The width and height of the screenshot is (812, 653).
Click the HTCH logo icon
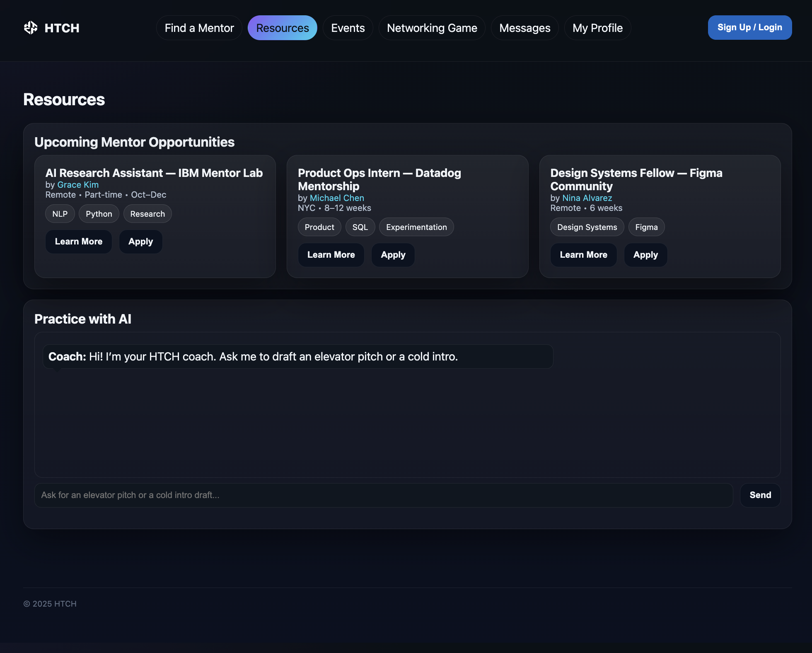click(x=31, y=28)
